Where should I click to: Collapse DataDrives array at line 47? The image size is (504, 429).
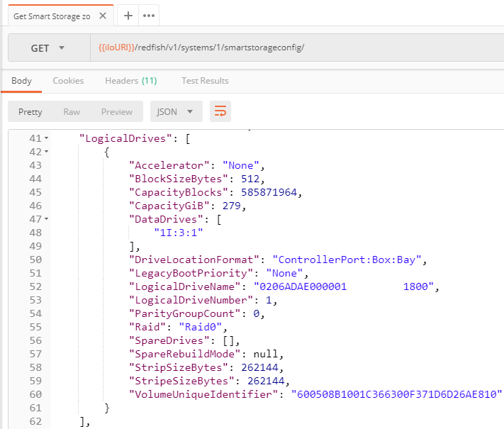47,219
